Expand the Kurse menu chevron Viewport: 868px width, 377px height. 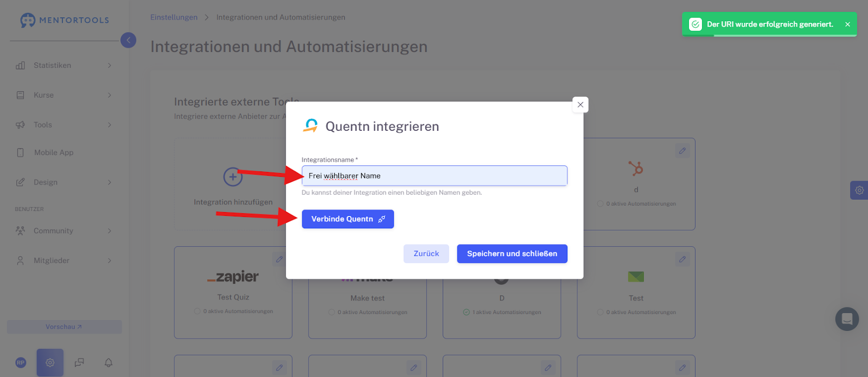pos(110,95)
